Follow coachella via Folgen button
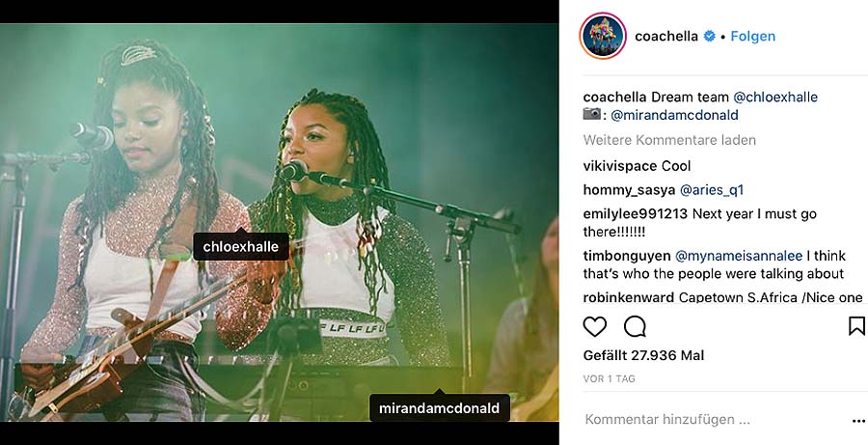868x445 pixels. (753, 37)
